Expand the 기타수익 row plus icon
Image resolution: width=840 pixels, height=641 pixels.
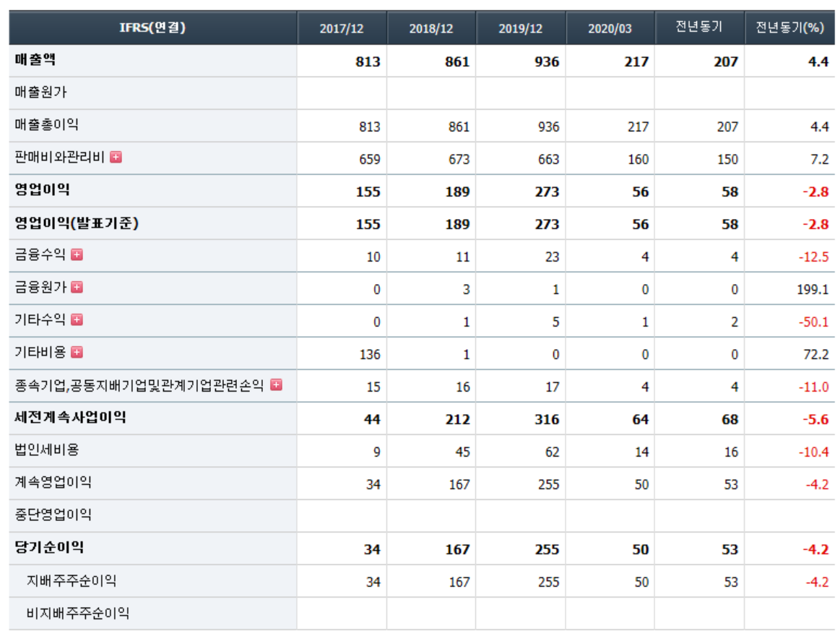point(77,320)
